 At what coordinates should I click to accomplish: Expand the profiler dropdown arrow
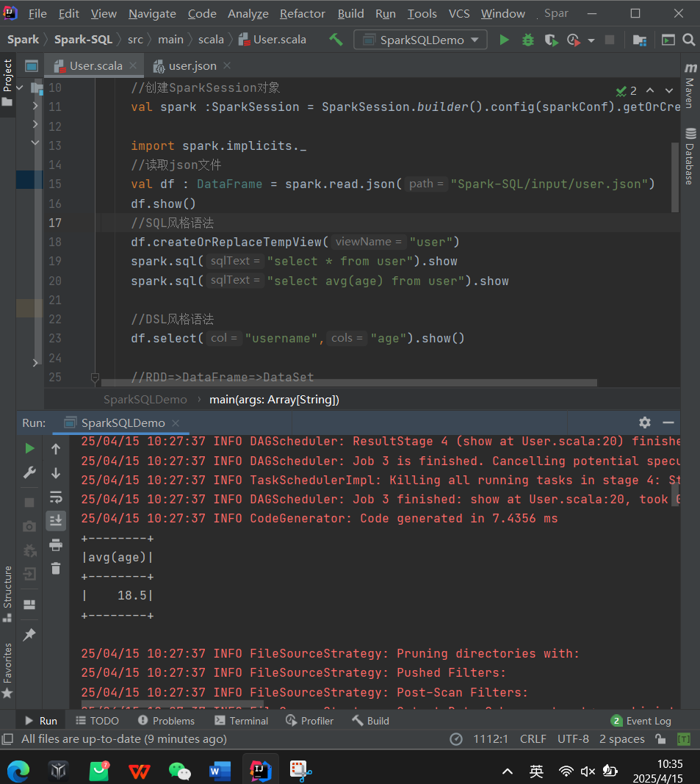coord(591,40)
